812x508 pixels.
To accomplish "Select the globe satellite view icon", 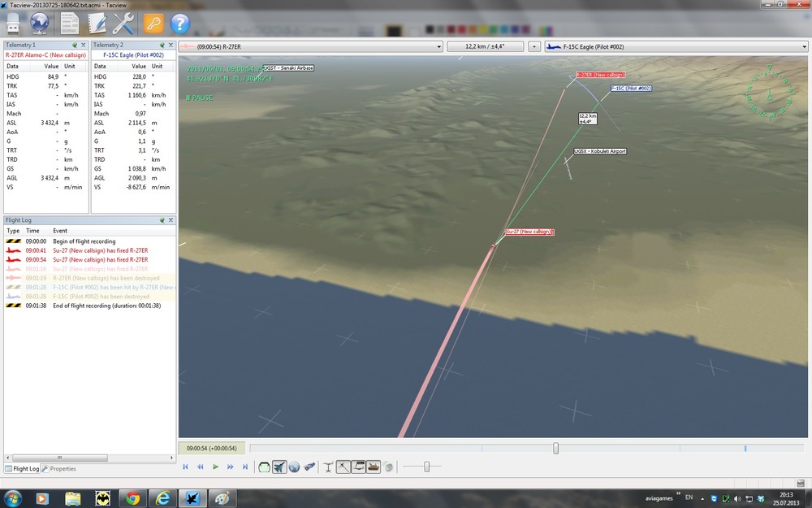I will (294, 467).
